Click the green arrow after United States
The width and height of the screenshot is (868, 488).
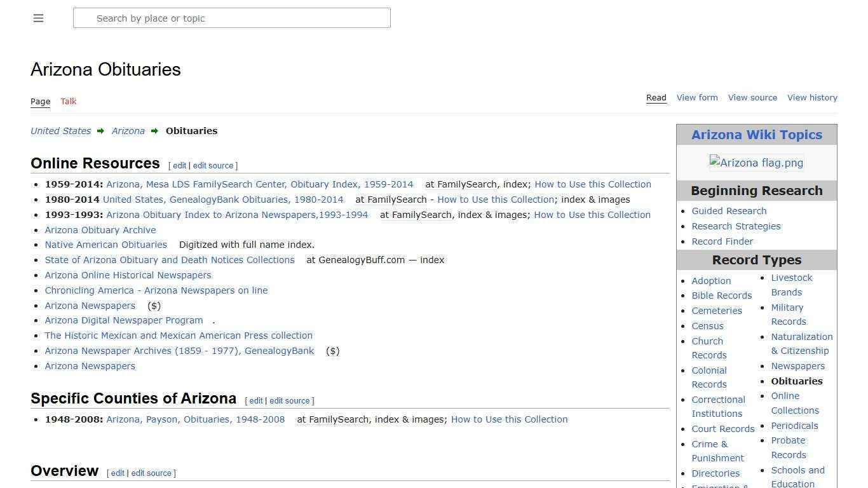pyautogui.click(x=100, y=131)
